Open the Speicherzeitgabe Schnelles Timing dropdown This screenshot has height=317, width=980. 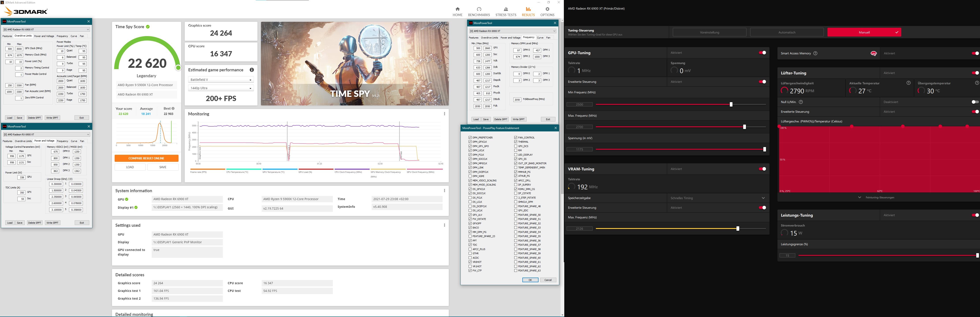point(718,198)
